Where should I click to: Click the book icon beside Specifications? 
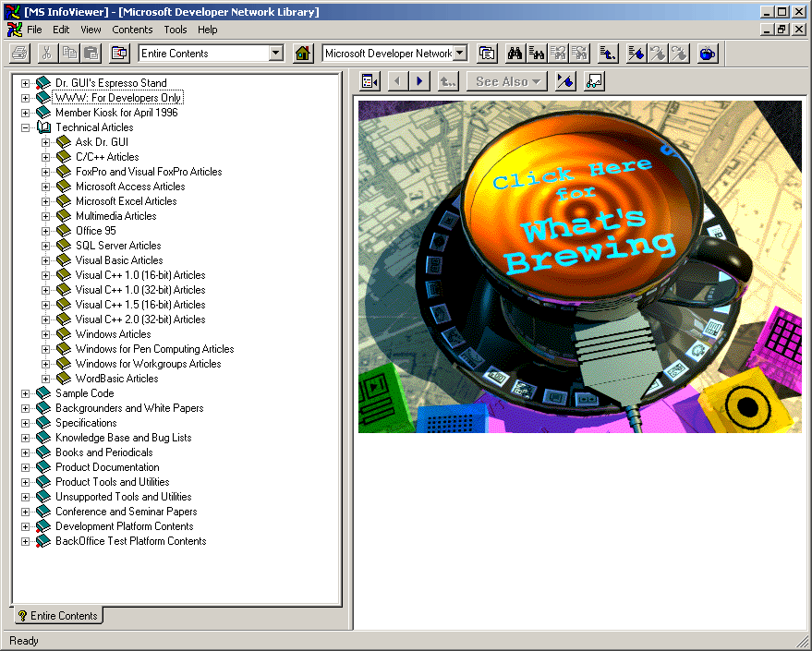coord(43,423)
